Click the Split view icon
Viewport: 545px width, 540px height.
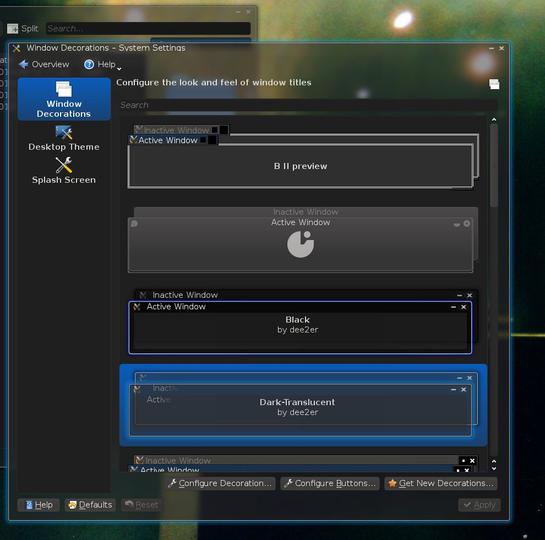point(13,28)
